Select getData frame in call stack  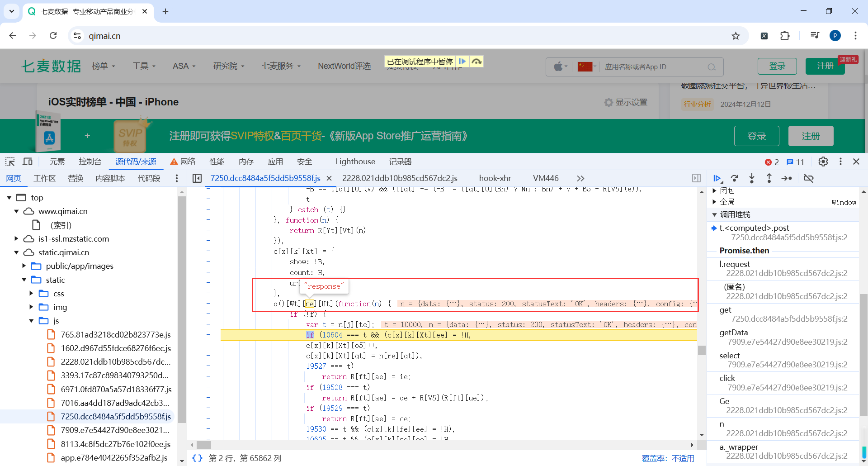click(x=783, y=337)
